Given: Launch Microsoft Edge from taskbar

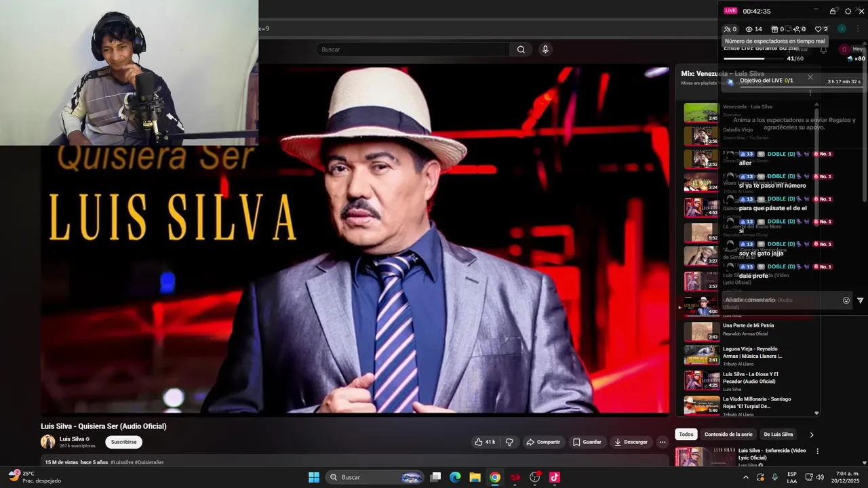Looking at the screenshot, I should pyautogui.click(x=456, y=477).
